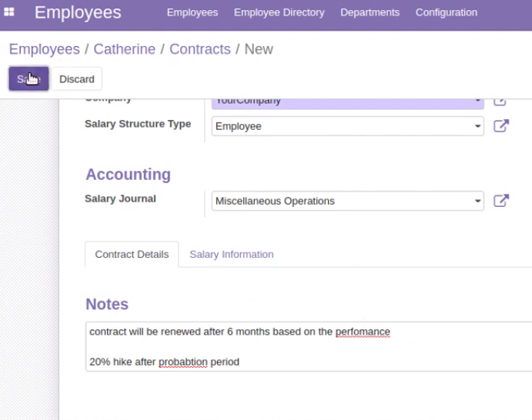Image resolution: width=532 pixels, height=420 pixels.
Task: Click the Salary Journal label
Action: tap(120, 198)
